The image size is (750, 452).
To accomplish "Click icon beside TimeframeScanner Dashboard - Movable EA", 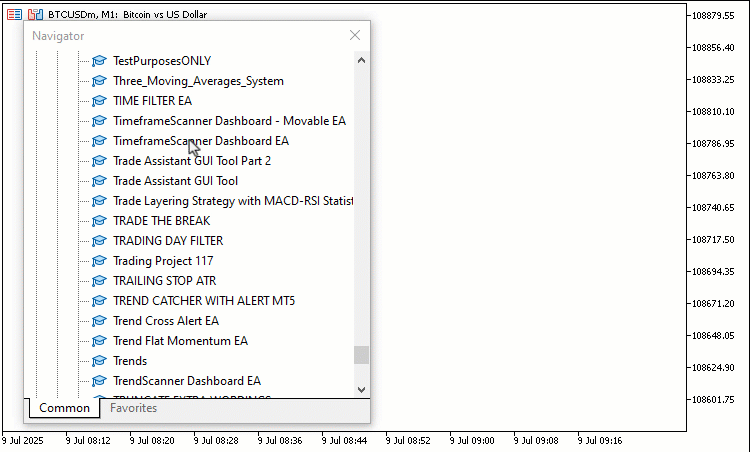I will (99, 121).
